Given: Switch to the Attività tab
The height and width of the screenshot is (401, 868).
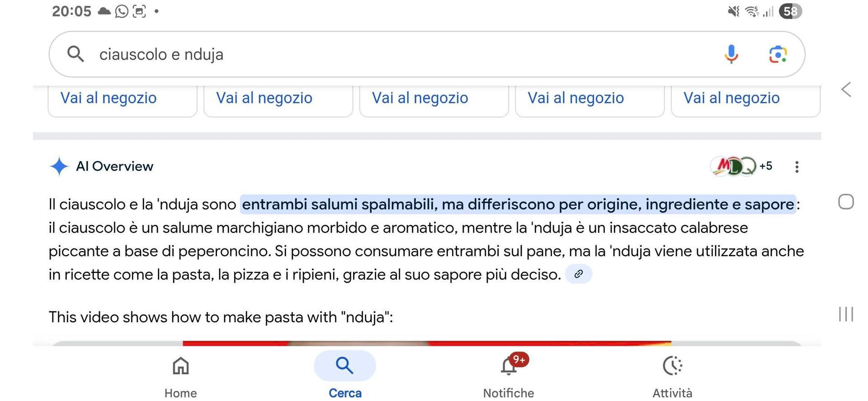Looking at the screenshot, I should point(672,375).
